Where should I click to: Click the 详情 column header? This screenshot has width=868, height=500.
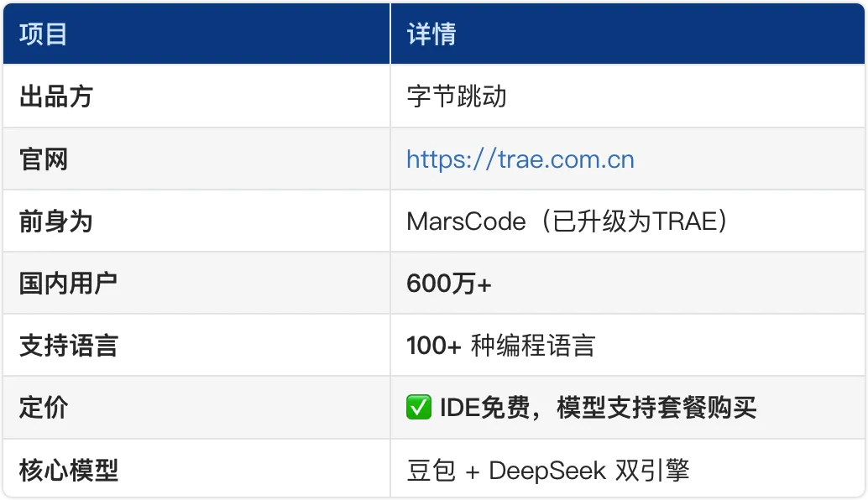tap(431, 34)
